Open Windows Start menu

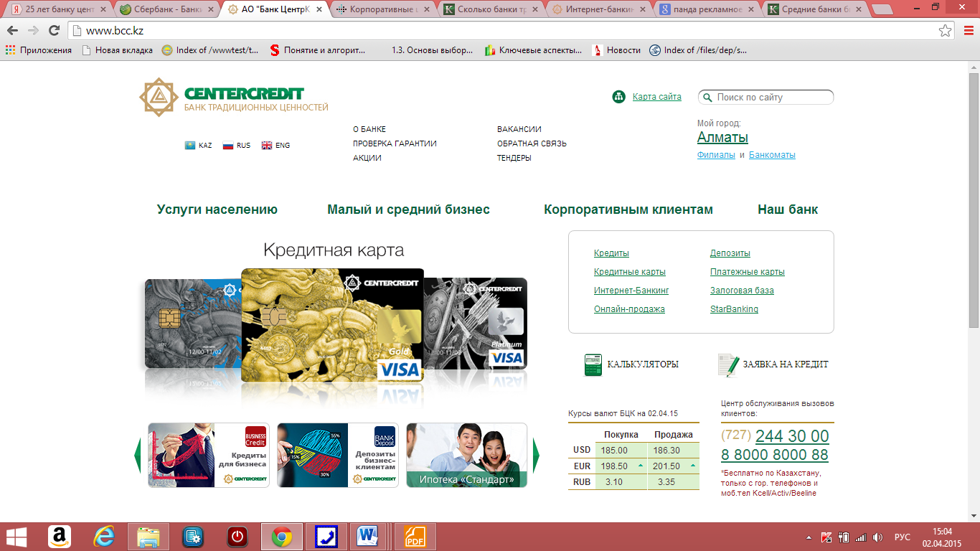[17, 537]
